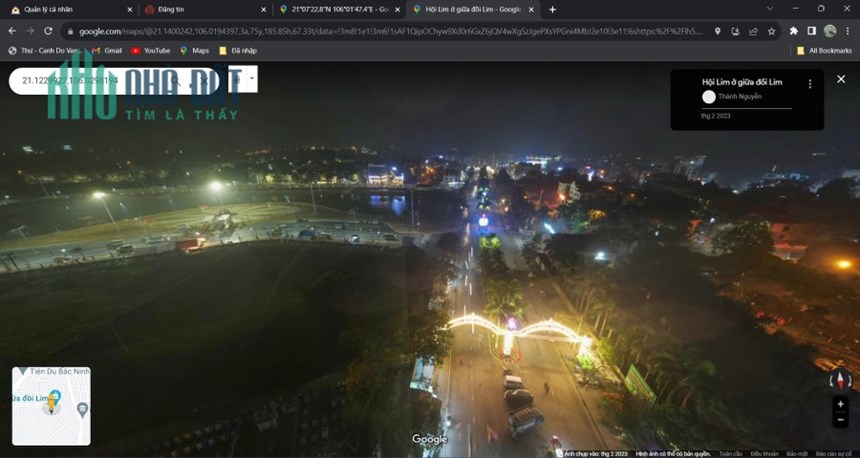Click the Thành Nguyễn contributor name

[x=739, y=97]
